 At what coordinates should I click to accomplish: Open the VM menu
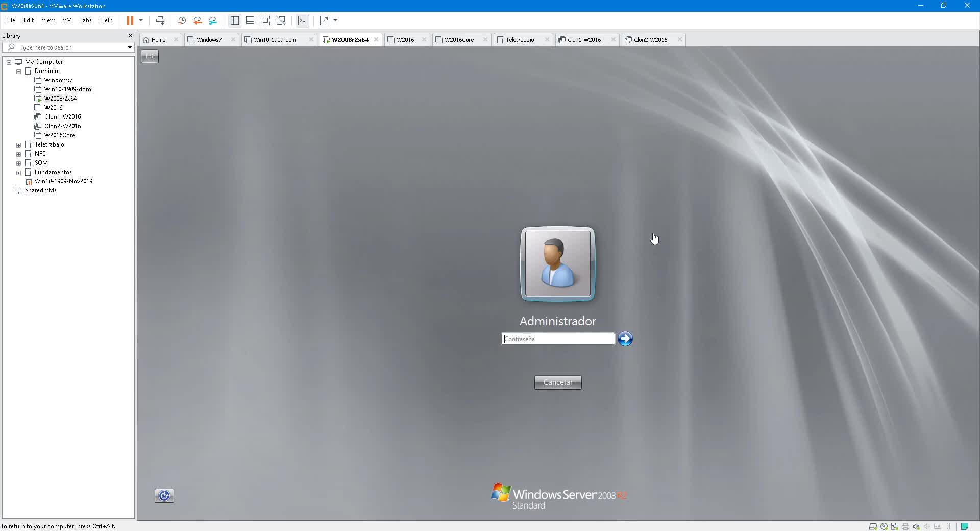(x=67, y=20)
